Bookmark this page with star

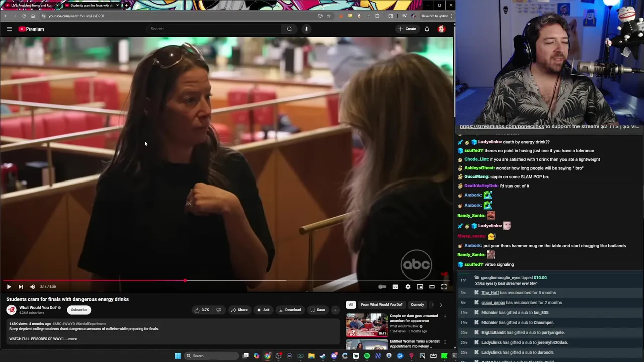coord(329,16)
